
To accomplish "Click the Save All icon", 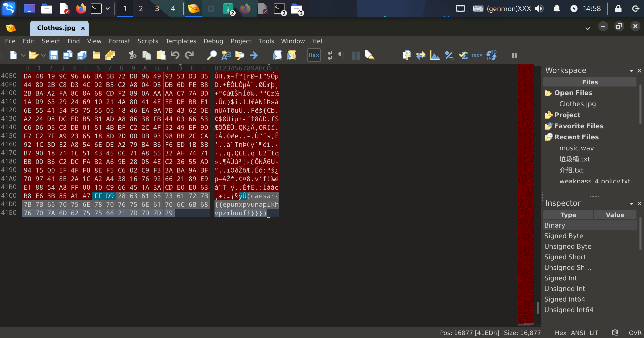I will point(82,55).
